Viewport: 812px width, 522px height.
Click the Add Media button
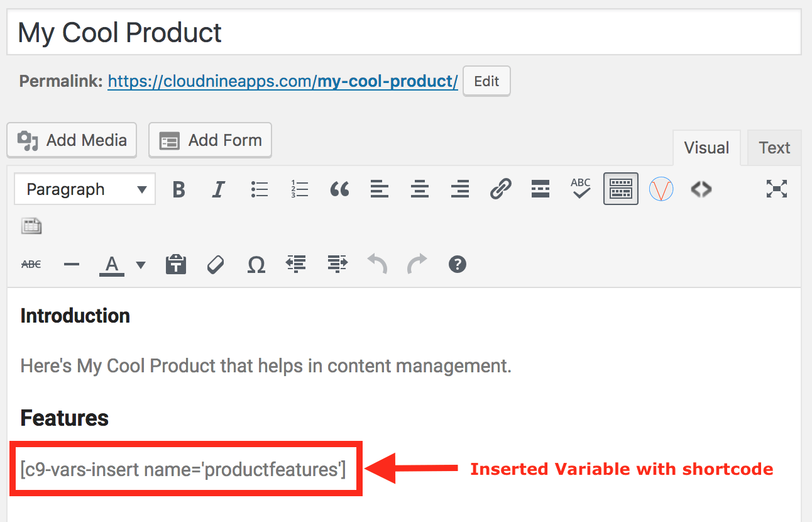pos(71,140)
